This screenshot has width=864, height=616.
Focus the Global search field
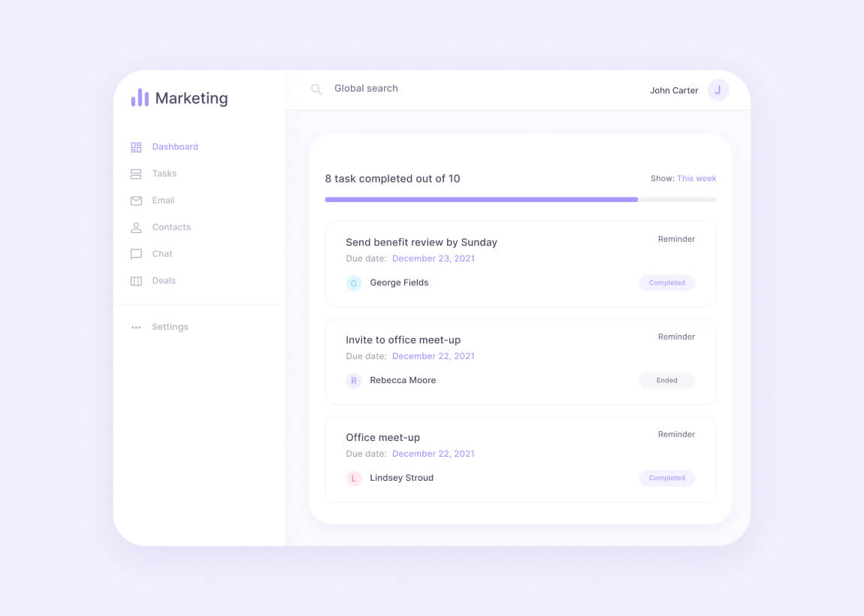tap(366, 88)
